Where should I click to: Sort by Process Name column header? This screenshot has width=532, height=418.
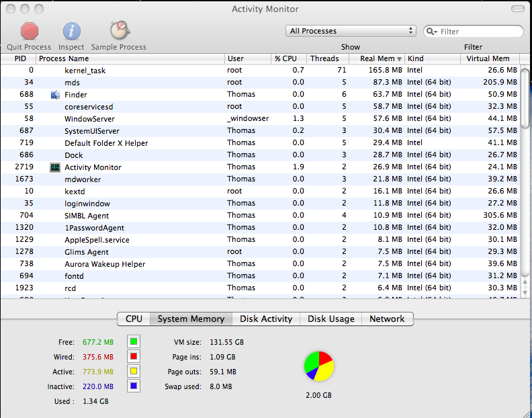pos(130,58)
